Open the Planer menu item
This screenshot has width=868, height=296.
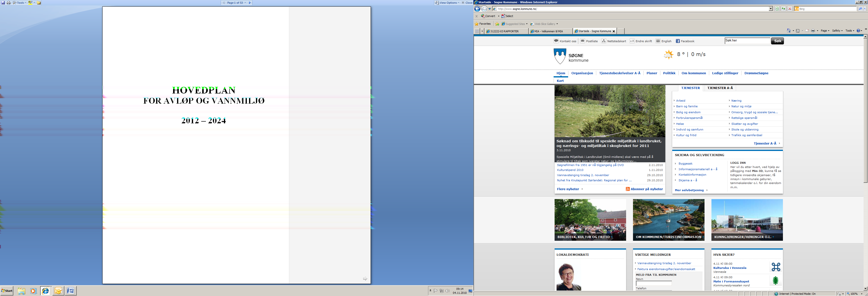coord(652,73)
